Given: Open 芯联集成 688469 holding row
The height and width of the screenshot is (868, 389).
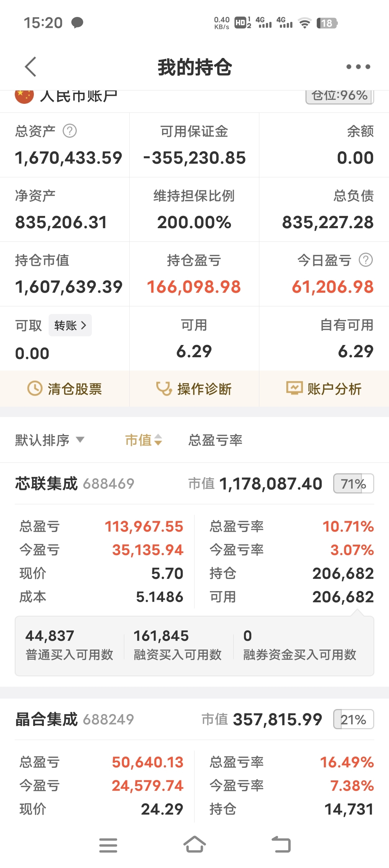Looking at the screenshot, I should [x=75, y=484].
